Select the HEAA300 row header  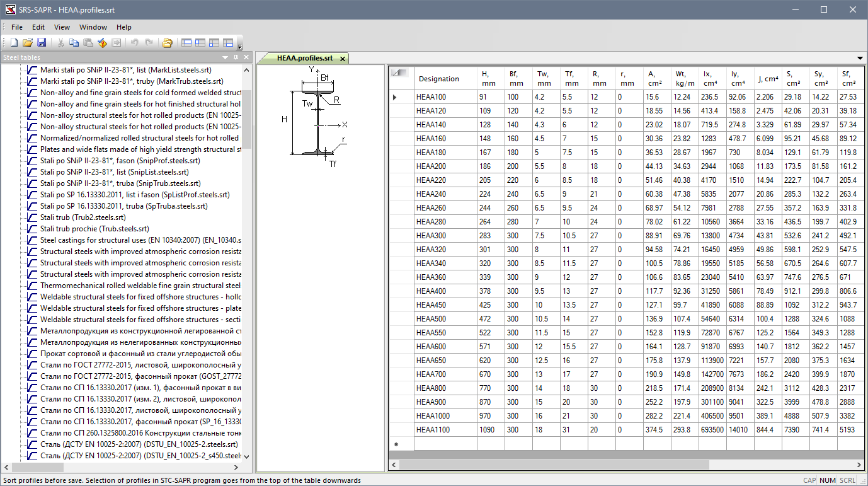(x=401, y=235)
